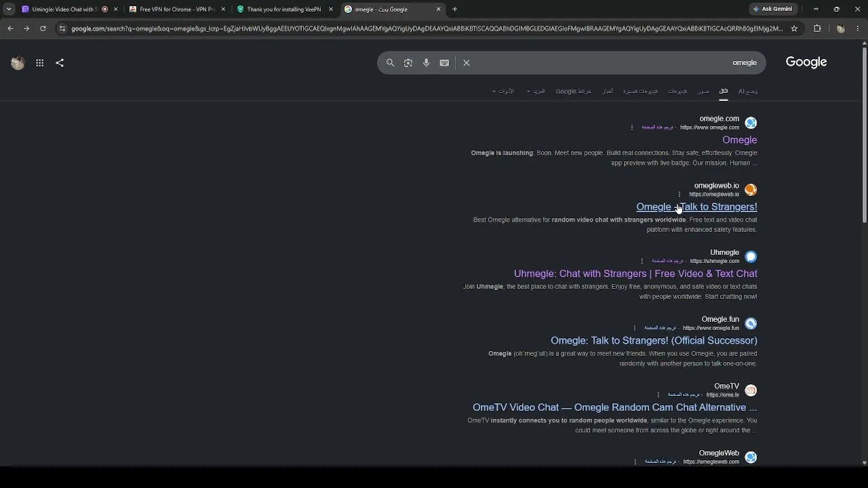The width and height of the screenshot is (868, 488).
Task: Translate the omegle.com result page
Action: click(658, 127)
